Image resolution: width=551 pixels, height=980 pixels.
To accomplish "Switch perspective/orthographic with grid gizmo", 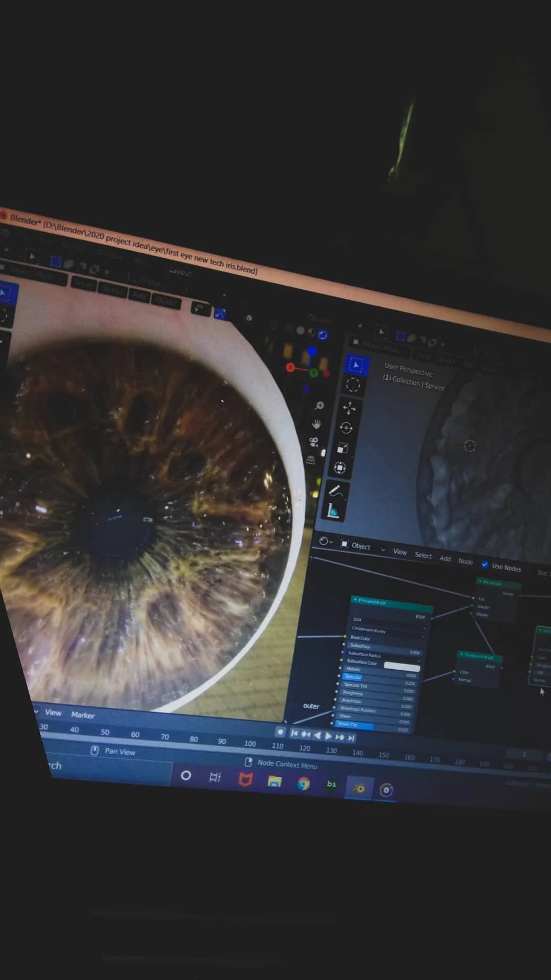I will tap(311, 460).
